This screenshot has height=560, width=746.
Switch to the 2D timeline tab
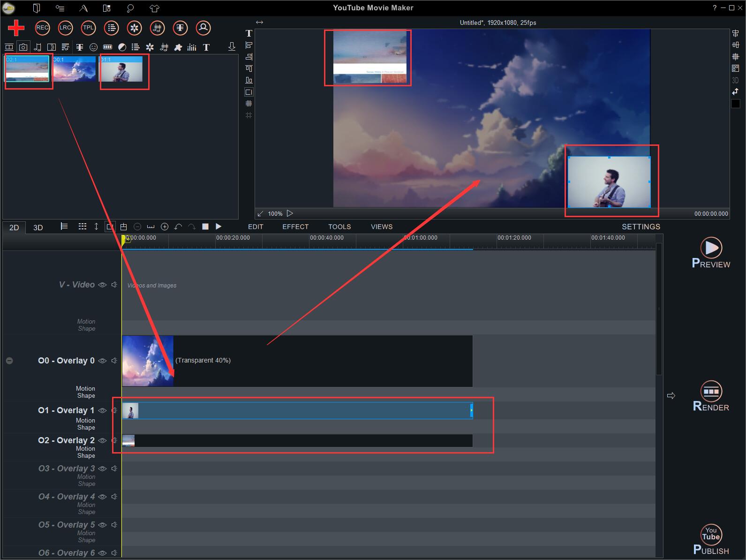[x=14, y=227]
